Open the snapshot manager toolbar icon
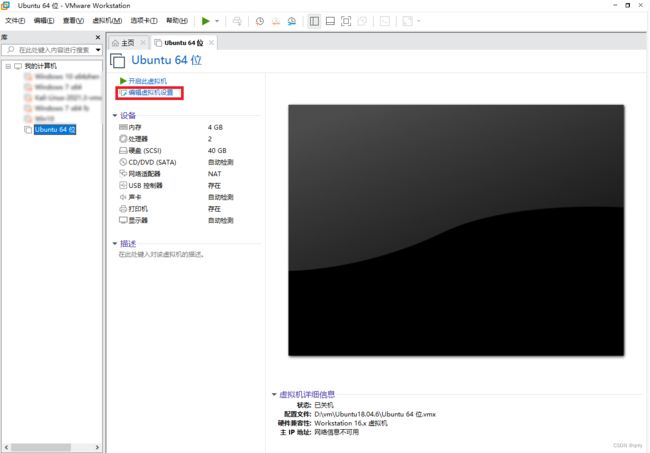The width and height of the screenshot is (650, 453). [292, 21]
